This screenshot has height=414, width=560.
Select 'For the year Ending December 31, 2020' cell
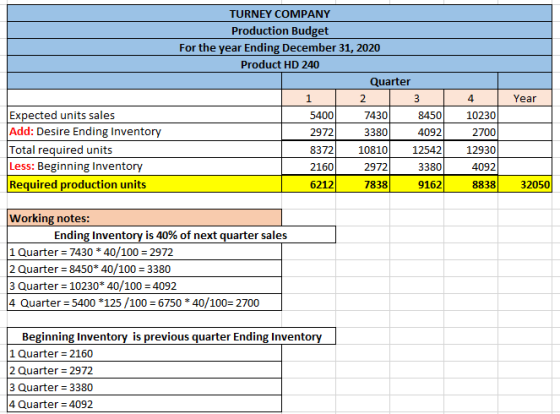(x=280, y=47)
